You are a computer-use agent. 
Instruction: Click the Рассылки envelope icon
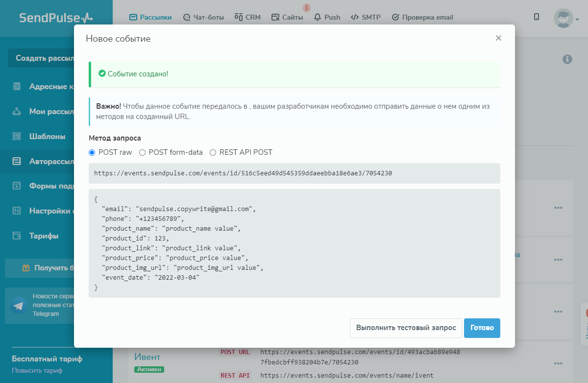pos(133,17)
